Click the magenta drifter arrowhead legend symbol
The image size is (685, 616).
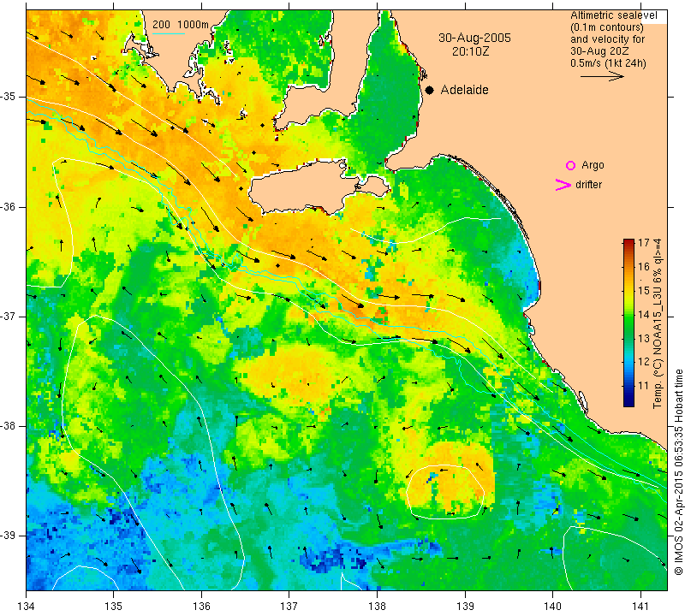563,185
